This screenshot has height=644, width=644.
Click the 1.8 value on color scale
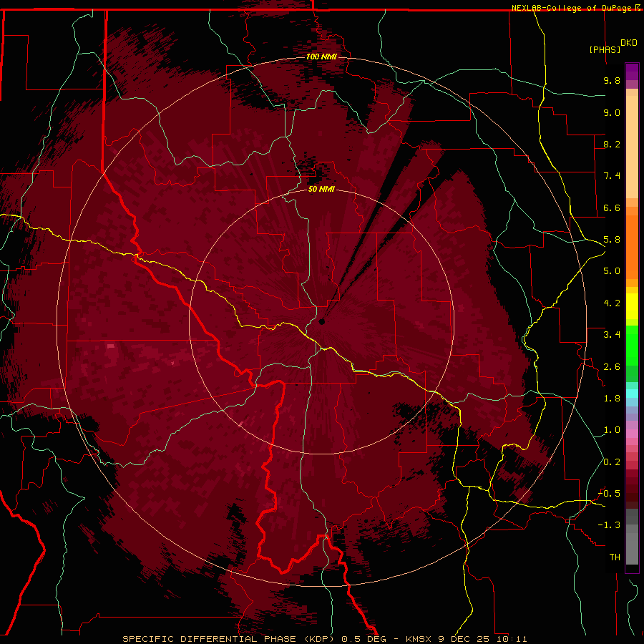tap(612, 399)
